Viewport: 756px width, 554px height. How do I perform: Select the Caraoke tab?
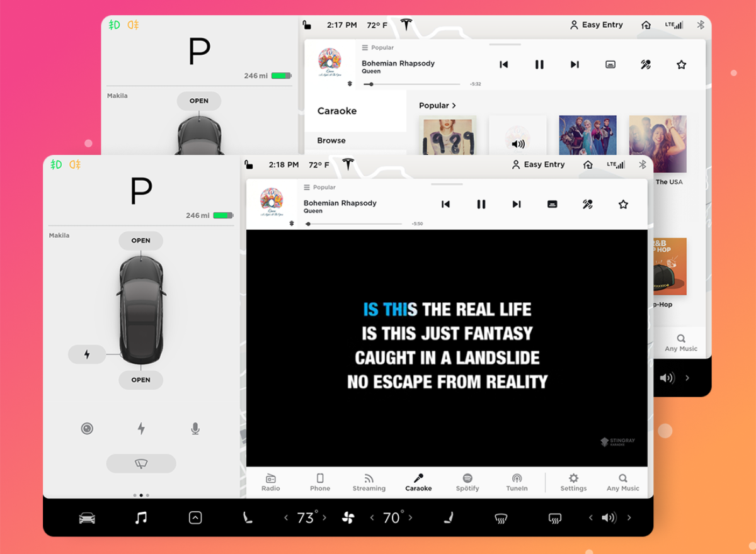418,482
